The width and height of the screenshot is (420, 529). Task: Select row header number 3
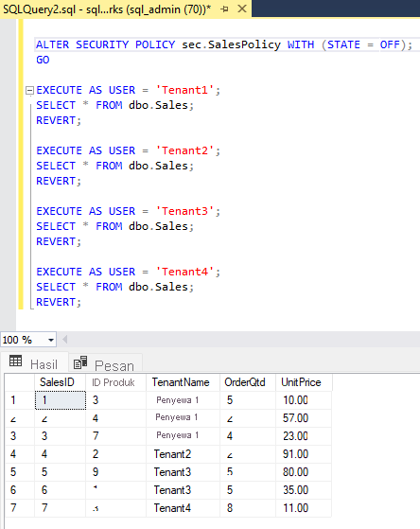[x=20, y=436]
